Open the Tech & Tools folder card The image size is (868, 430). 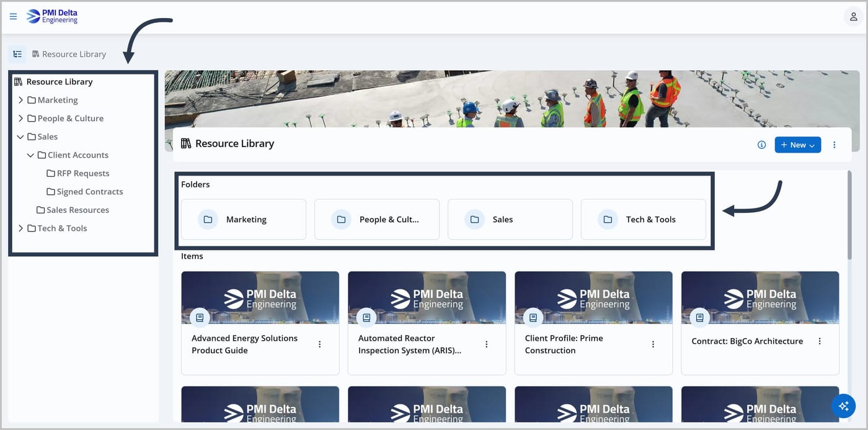(x=644, y=219)
